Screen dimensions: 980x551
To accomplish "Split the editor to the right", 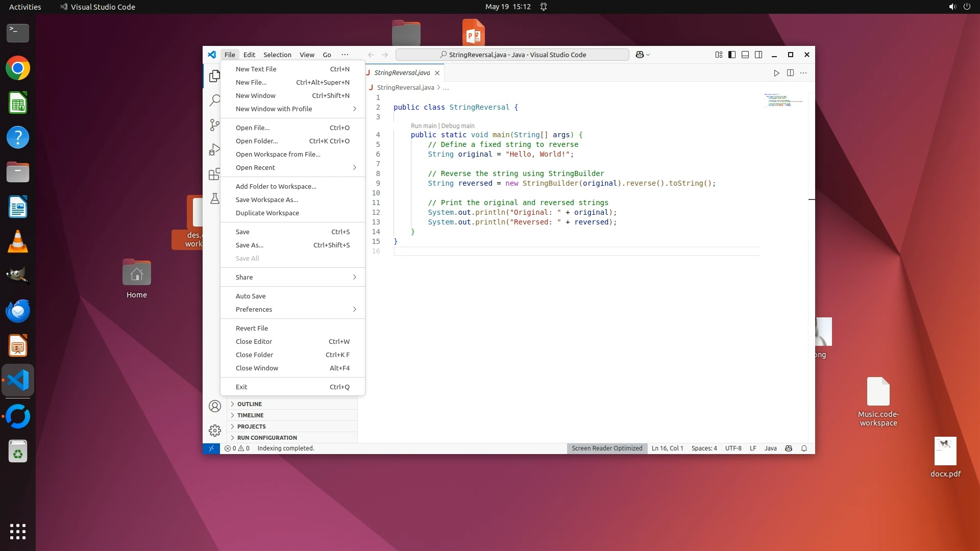I will coord(790,73).
